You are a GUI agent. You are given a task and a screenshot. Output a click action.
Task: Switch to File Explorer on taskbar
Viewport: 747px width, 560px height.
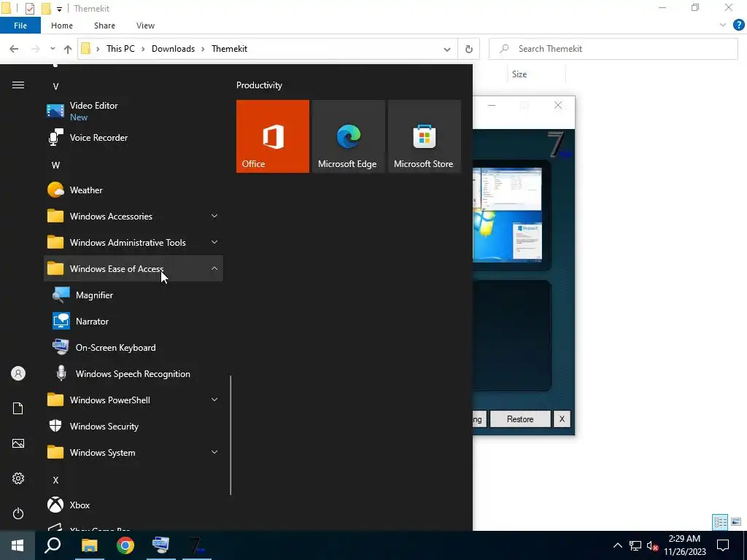click(89, 545)
